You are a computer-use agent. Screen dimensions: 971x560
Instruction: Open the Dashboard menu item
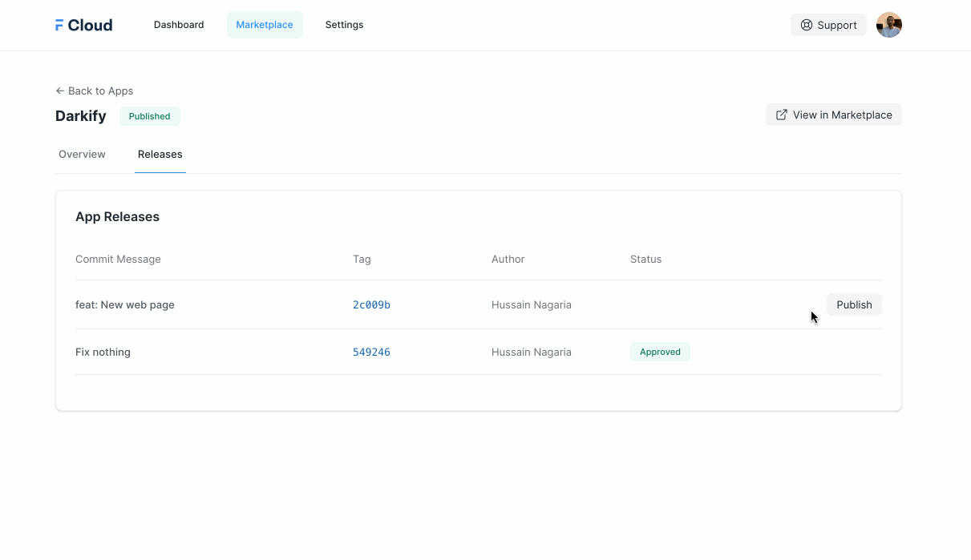click(x=179, y=25)
